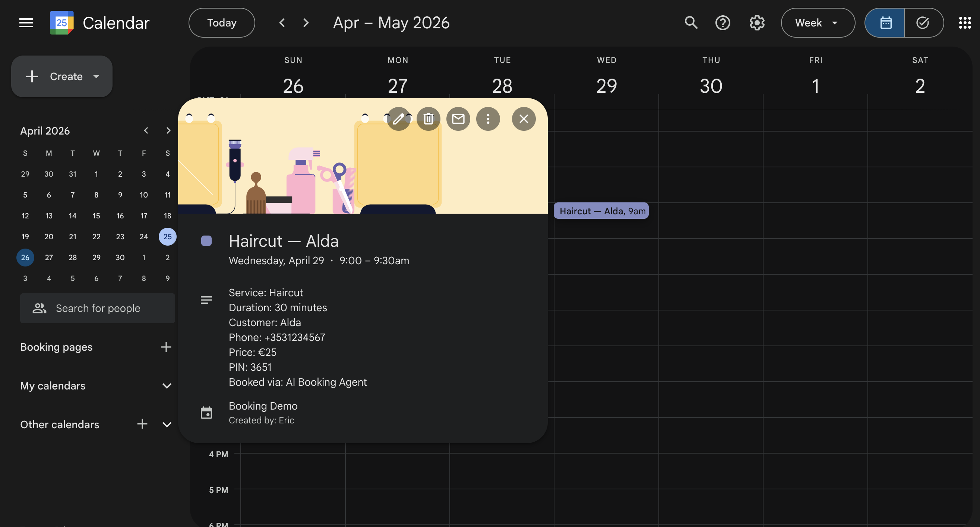Email event details via envelope icon
Viewport: 980px width, 527px height.
[x=458, y=119]
